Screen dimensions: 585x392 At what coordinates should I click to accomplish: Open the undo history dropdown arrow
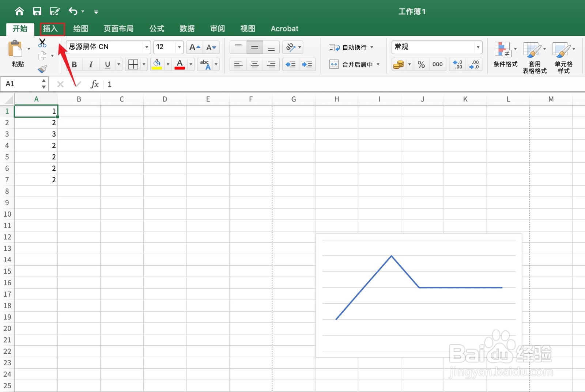coord(83,12)
